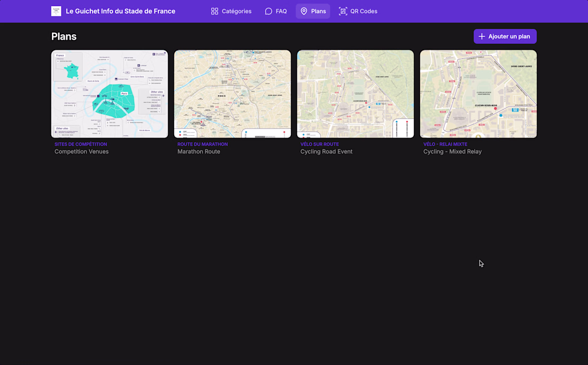Screen dimensions: 588x365
Task: Go to the QR Codes tab
Action: pyautogui.click(x=358, y=11)
